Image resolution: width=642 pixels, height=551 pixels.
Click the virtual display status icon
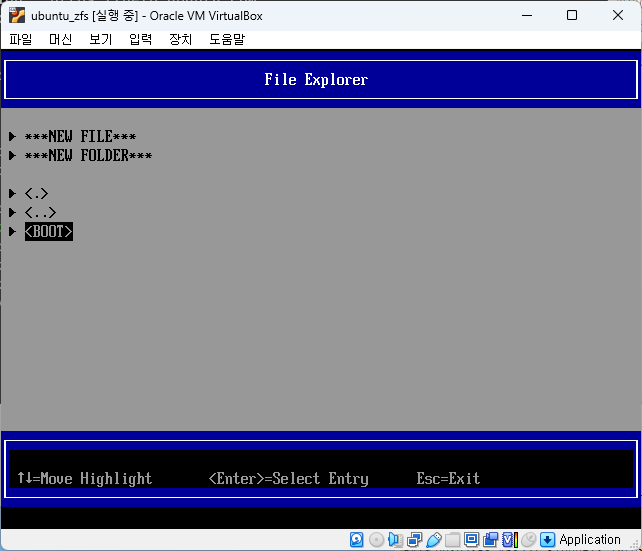471,540
